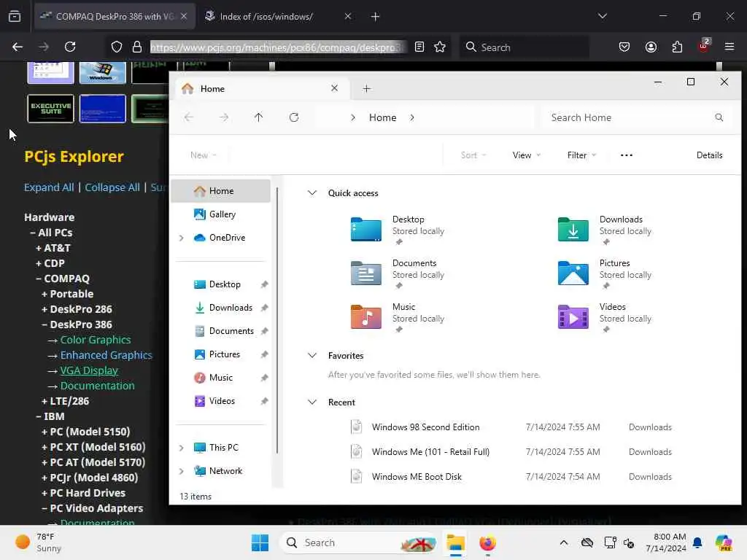Collapse the Quick access section
Image resolution: width=747 pixels, height=560 pixels.
click(311, 192)
